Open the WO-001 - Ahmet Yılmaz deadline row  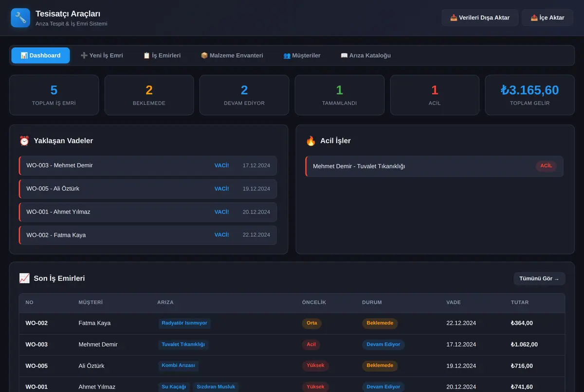pyautogui.click(x=148, y=212)
